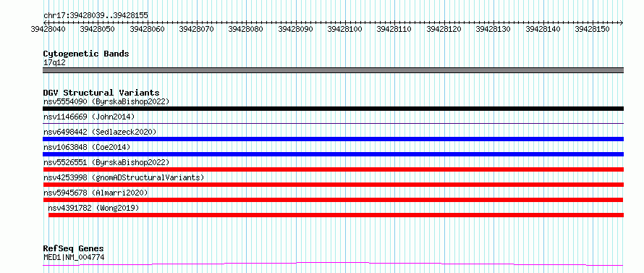The height and width of the screenshot is (273, 644).
Task: Select the blue bar for nsv6498442
Action: (333, 139)
